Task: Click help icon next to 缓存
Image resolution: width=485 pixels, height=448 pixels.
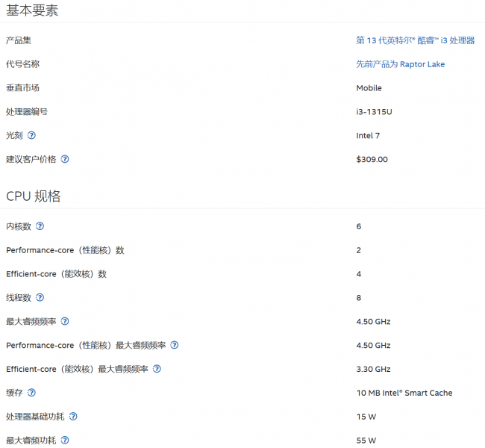Action: [x=31, y=393]
